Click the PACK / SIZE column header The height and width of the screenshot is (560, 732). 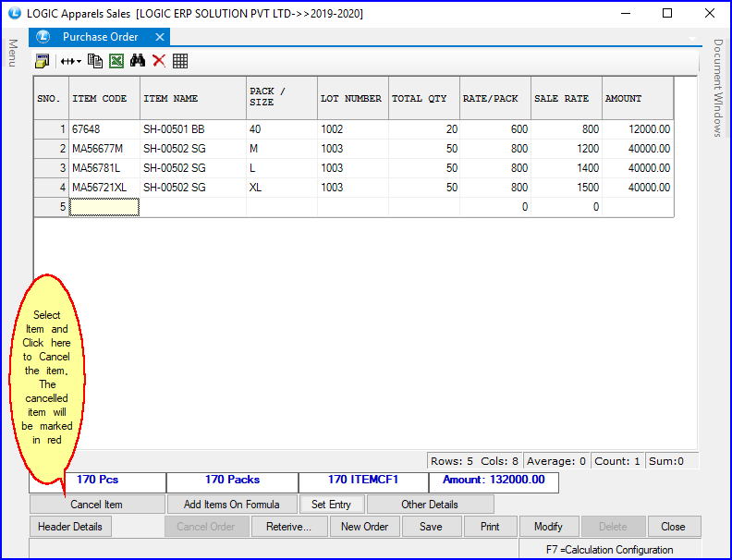point(282,99)
